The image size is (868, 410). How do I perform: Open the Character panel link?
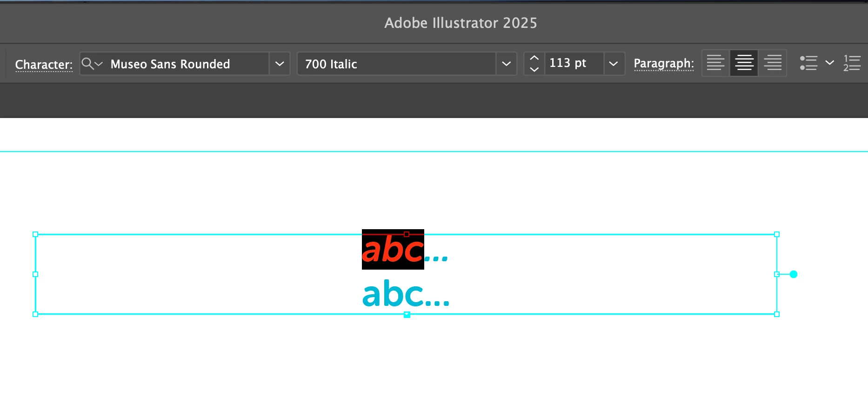point(44,64)
